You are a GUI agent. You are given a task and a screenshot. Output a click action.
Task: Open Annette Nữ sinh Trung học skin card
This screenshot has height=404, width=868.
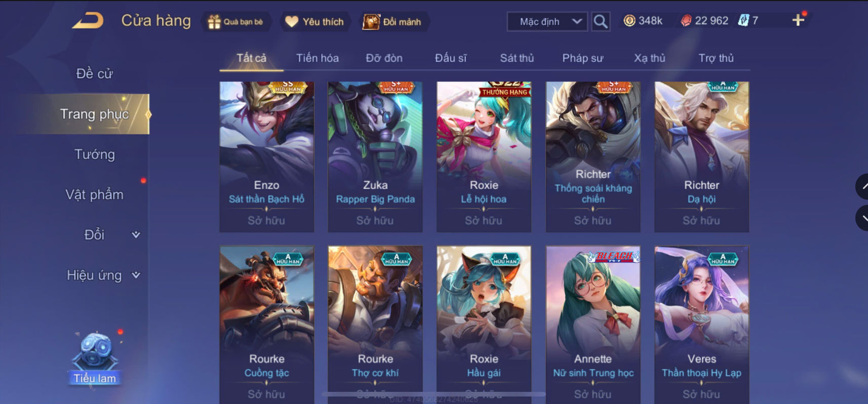593,324
